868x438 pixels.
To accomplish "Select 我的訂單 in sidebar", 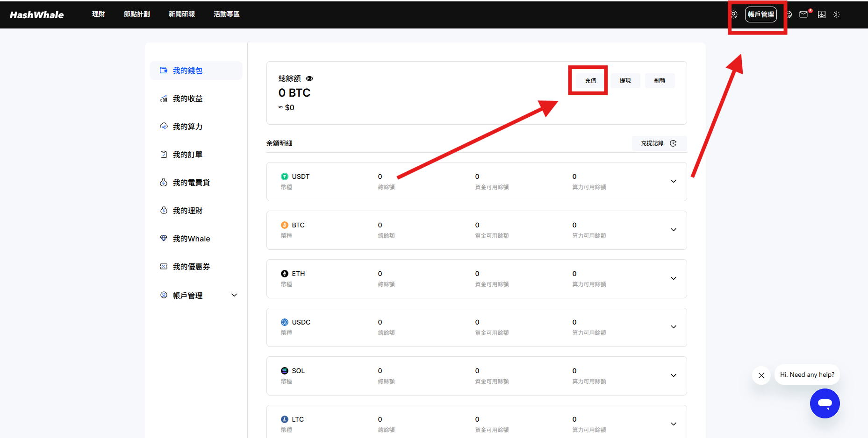I will click(x=196, y=155).
